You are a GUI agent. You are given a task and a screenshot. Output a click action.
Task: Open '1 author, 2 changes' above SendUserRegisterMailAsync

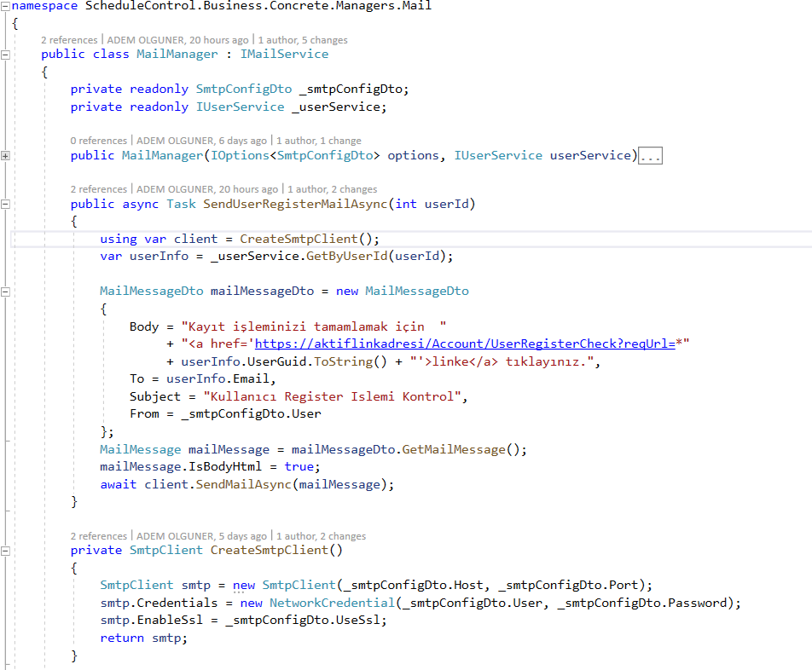(x=332, y=189)
